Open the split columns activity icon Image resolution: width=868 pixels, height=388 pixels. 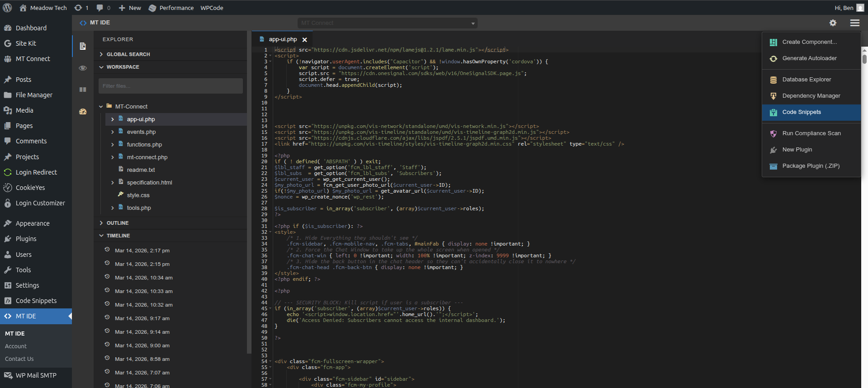click(x=83, y=90)
